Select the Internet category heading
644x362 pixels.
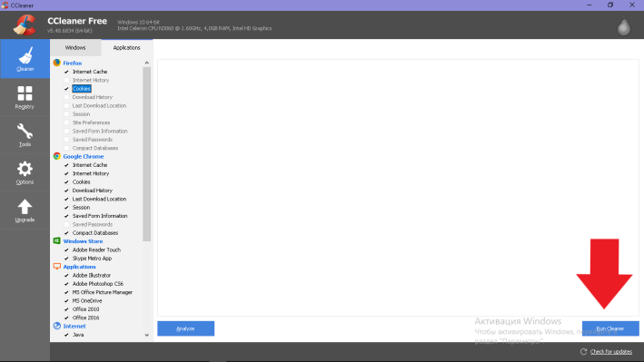pyautogui.click(x=74, y=326)
